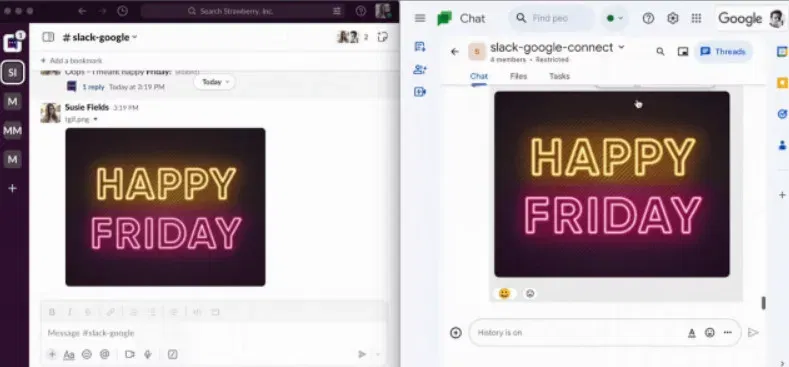Record a video clip in Slack
This screenshot has width=789, height=367.
coord(130,354)
